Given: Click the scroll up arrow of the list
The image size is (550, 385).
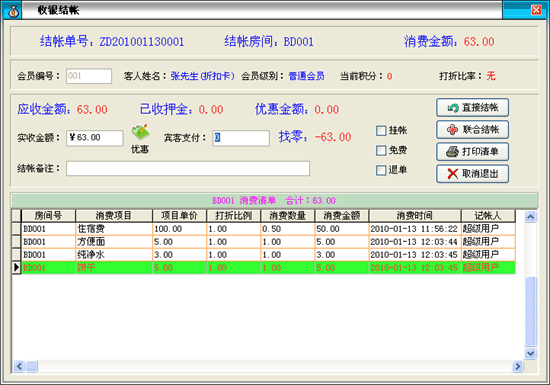Looking at the screenshot, I should [x=530, y=217].
